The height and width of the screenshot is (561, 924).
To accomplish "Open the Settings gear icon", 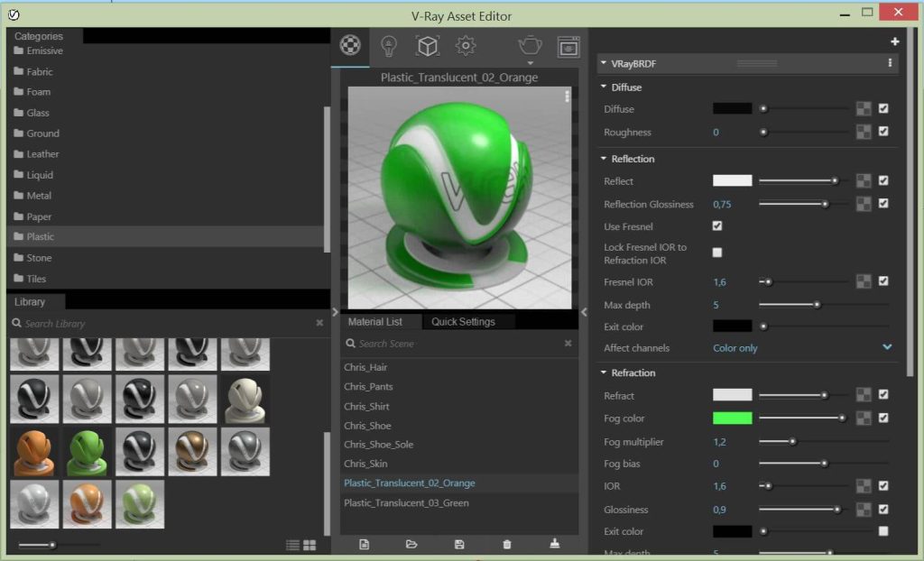I will [466, 45].
